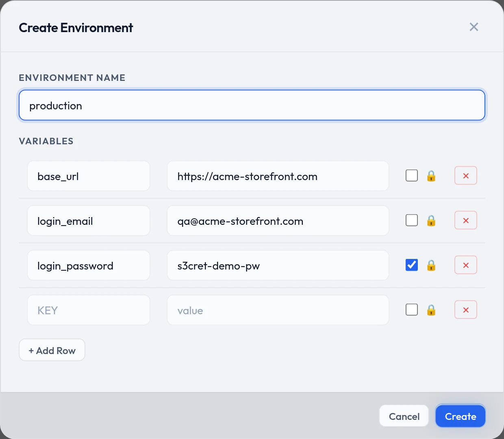This screenshot has width=504, height=439.
Task: Delete the login_email variable row
Action: (x=466, y=220)
